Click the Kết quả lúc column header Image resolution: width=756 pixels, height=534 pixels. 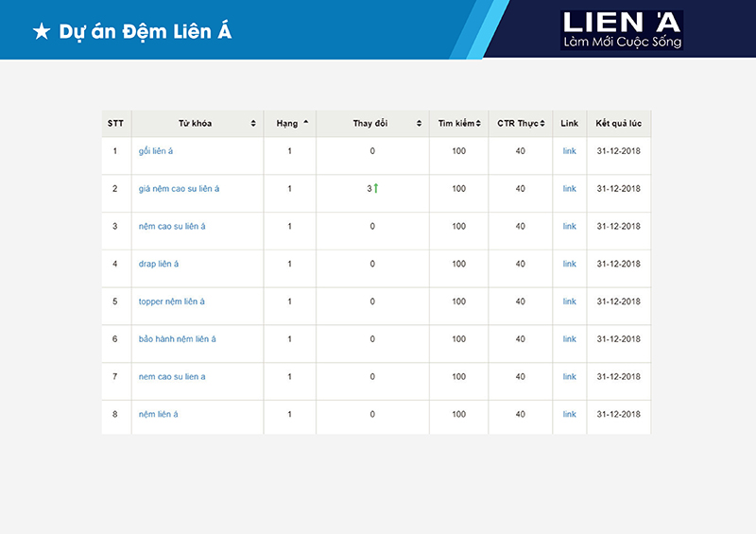point(619,124)
